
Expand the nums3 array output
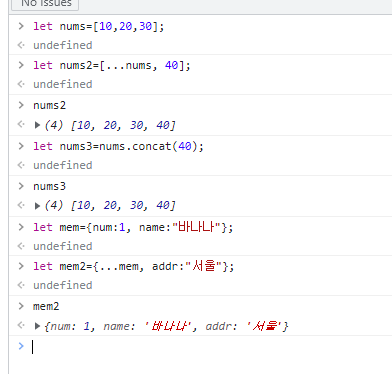point(37,206)
